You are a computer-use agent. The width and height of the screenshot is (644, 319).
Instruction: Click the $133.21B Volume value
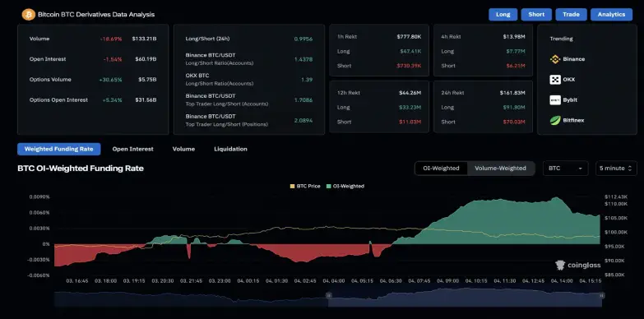pyautogui.click(x=144, y=39)
